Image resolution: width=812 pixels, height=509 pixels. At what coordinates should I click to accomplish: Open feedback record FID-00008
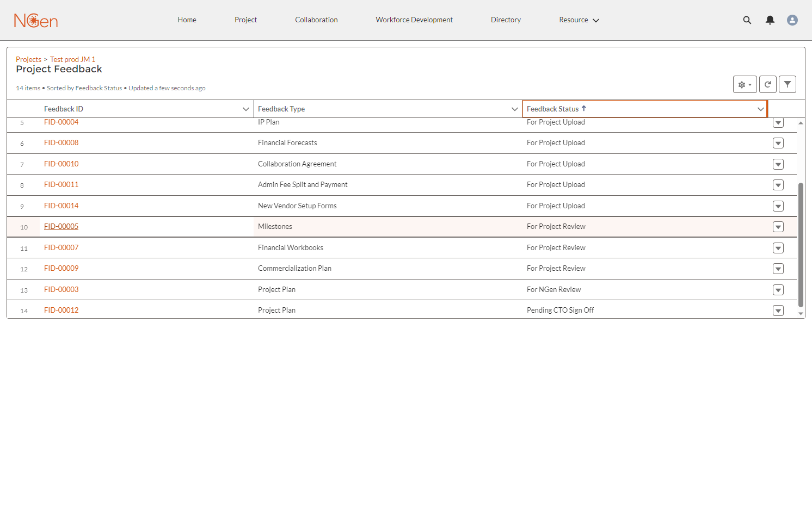tap(61, 143)
